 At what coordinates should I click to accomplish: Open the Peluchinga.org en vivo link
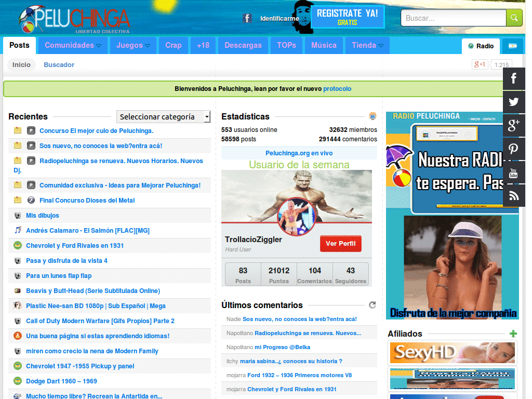[x=299, y=153]
